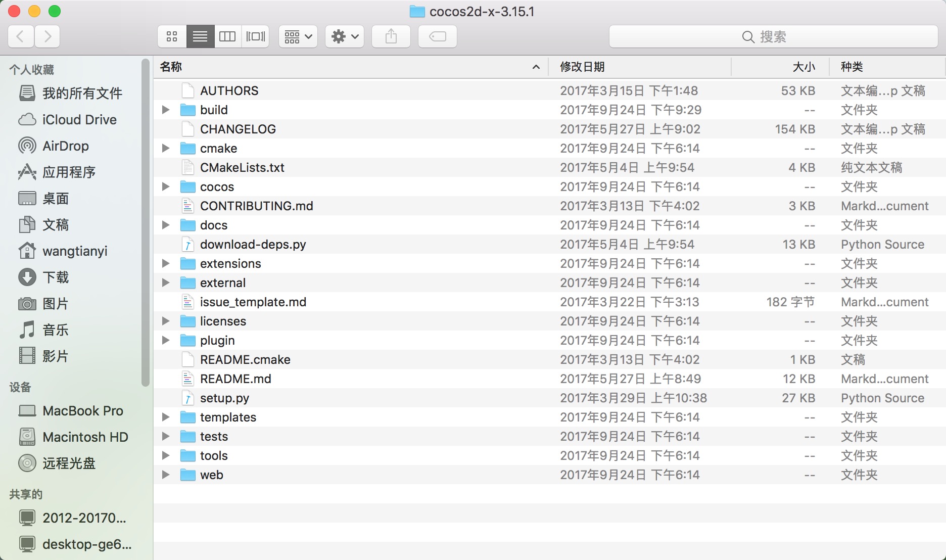The image size is (946, 560).
Task: Select setup.py Python file icon
Action: (188, 398)
